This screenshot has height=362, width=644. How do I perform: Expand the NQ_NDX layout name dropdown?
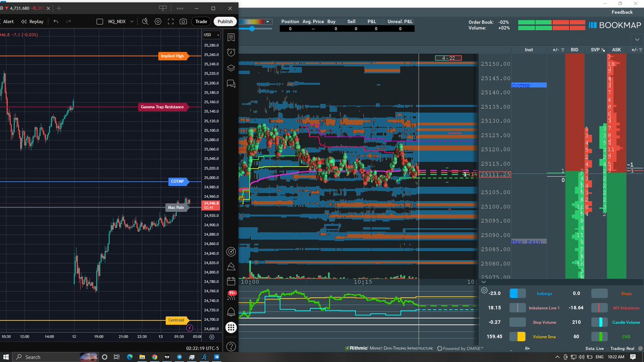[131, 21]
